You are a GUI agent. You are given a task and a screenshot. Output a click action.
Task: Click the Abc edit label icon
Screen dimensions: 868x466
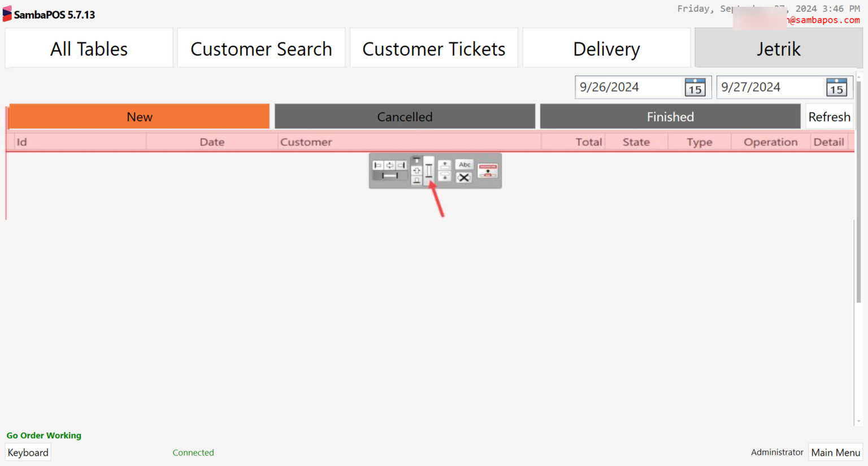[465, 165]
